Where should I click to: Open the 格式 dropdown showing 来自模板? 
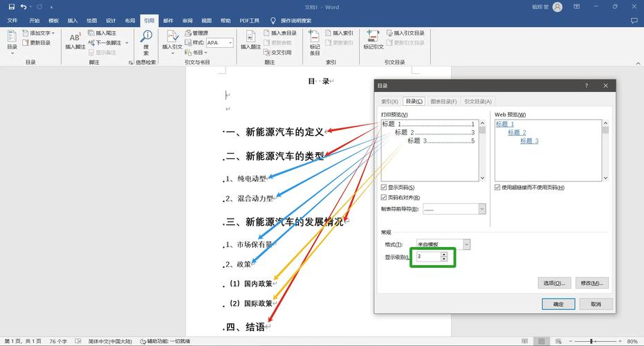tap(467, 244)
